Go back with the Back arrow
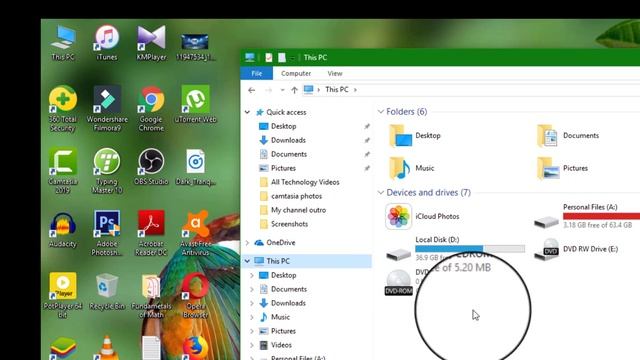640x360 pixels. pyautogui.click(x=252, y=90)
